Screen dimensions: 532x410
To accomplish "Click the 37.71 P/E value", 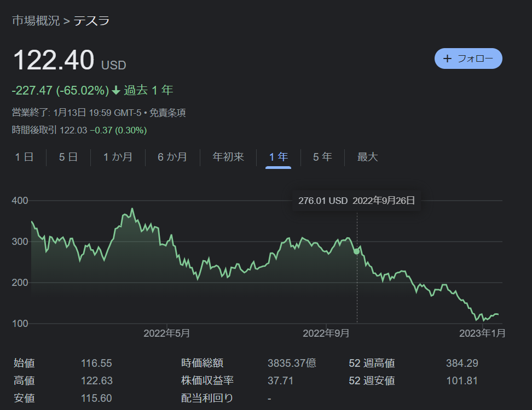I will [x=280, y=381].
